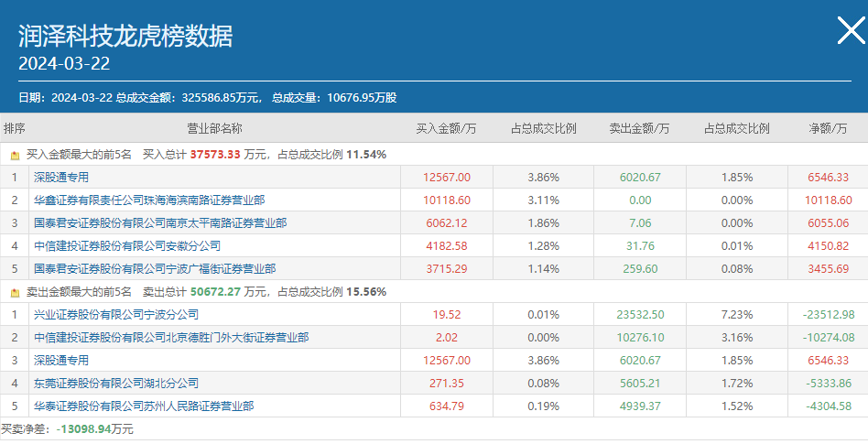The image size is (868, 444).
Task: Select the 1.28% ratio cell
Action: (544, 246)
